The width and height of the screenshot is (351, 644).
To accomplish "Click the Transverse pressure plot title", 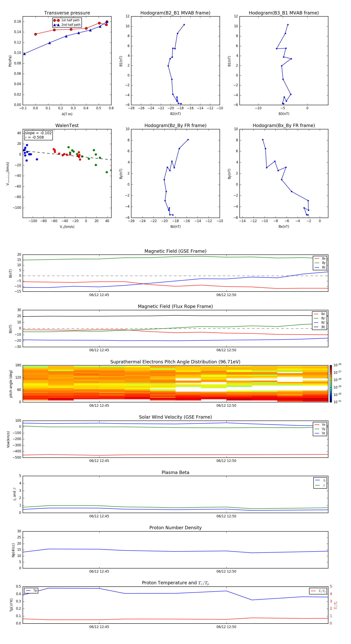I will click(x=67, y=13).
